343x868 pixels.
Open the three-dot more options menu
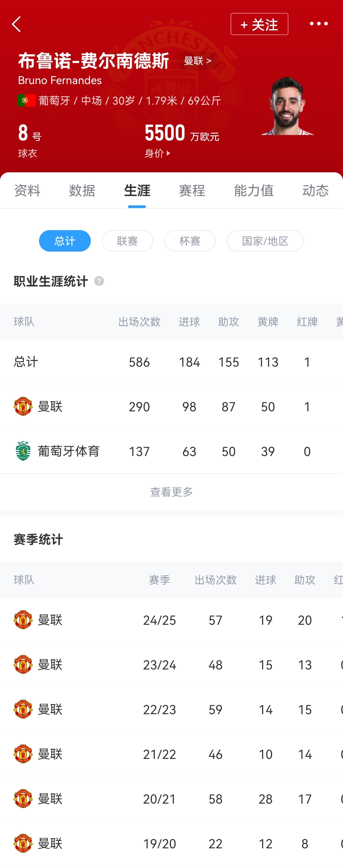[x=318, y=24]
